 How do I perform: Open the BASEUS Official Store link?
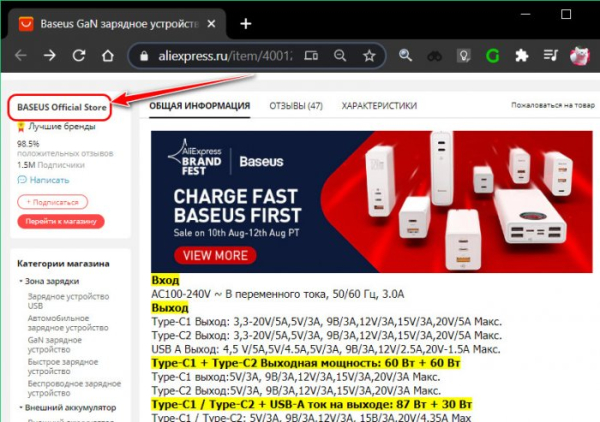(x=59, y=107)
